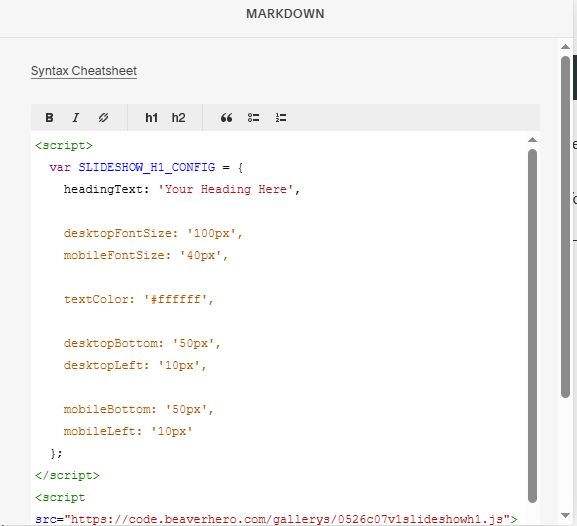
Task: Click the outer panel scroll-down arrow
Action: (x=565, y=515)
